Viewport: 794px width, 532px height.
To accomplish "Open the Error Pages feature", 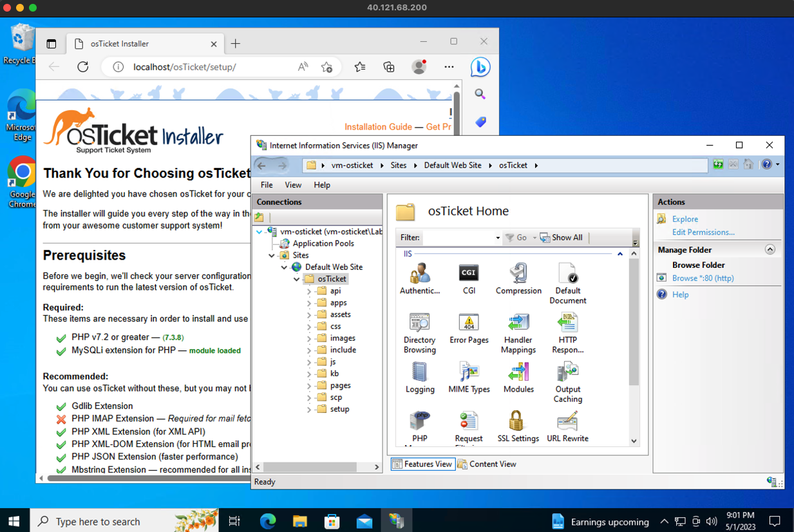I will (x=469, y=328).
